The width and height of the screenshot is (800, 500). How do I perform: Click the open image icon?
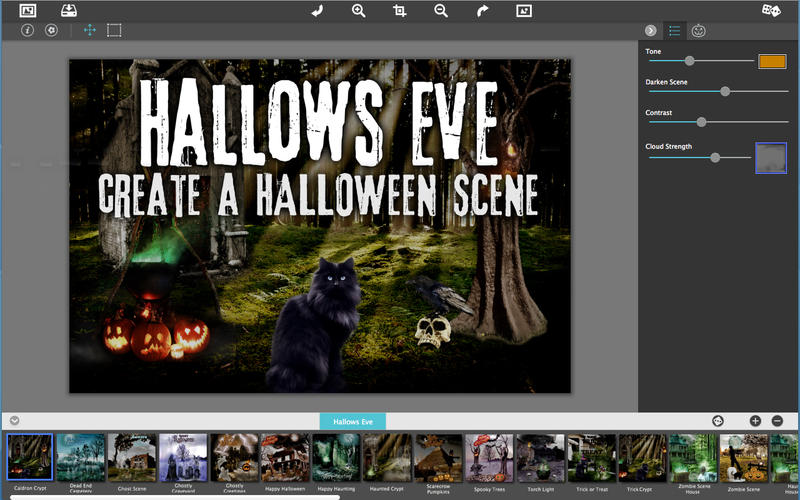(x=28, y=11)
